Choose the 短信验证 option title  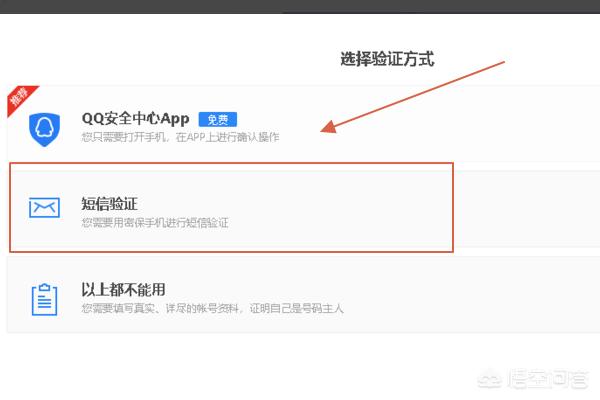point(109,203)
